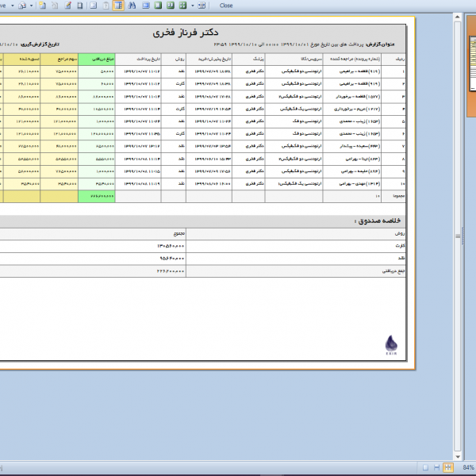Click the green multi-page grid icon

182,5
